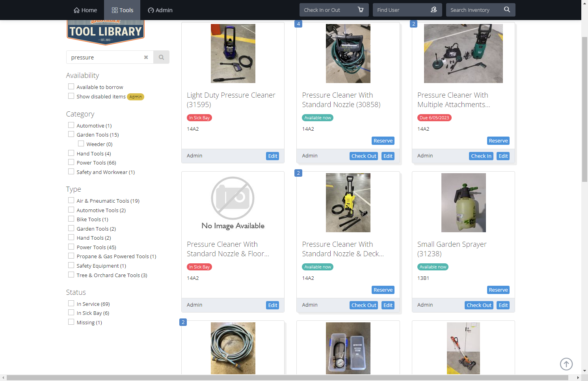The height and width of the screenshot is (381, 588).
Task: Check the Garden Tools (15) category
Action: pyautogui.click(x=71, y=134)
